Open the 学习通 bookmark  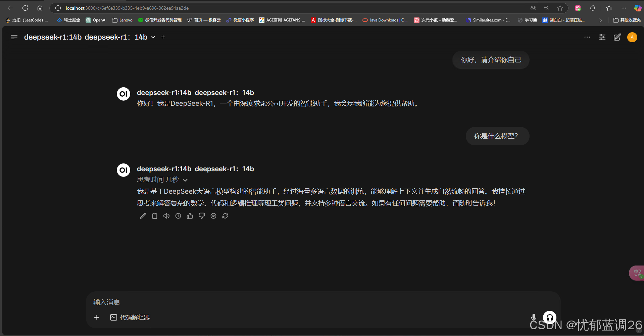click(527, 20)
